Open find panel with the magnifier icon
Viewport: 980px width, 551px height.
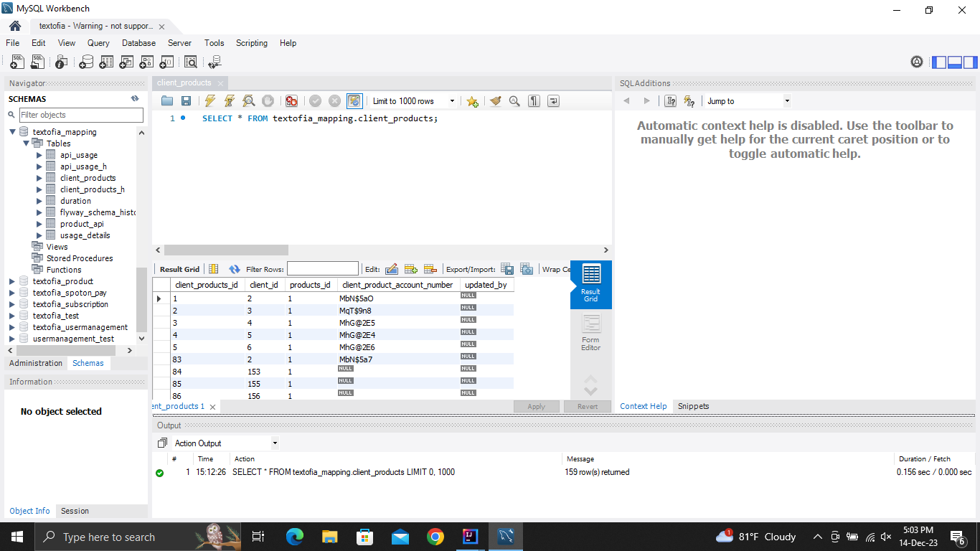514,101
